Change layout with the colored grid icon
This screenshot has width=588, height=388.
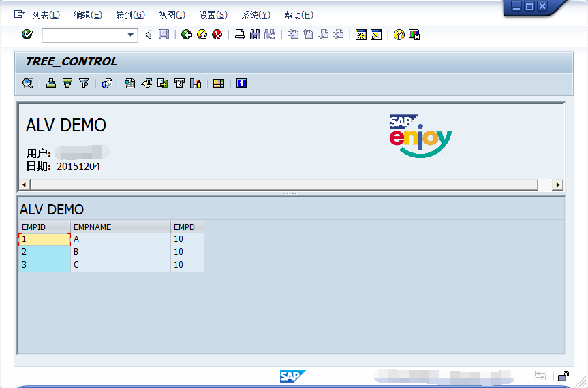[219, 83]
